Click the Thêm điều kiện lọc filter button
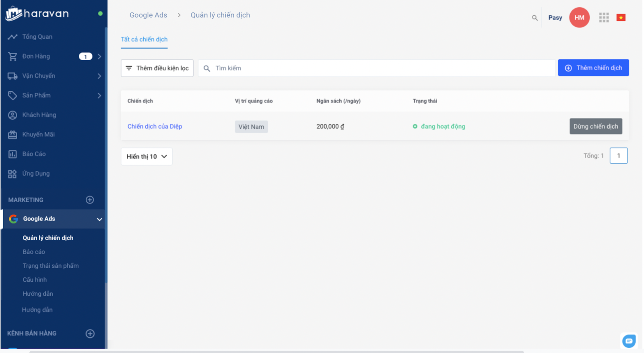The image size is (644, 353). point(157,68)
